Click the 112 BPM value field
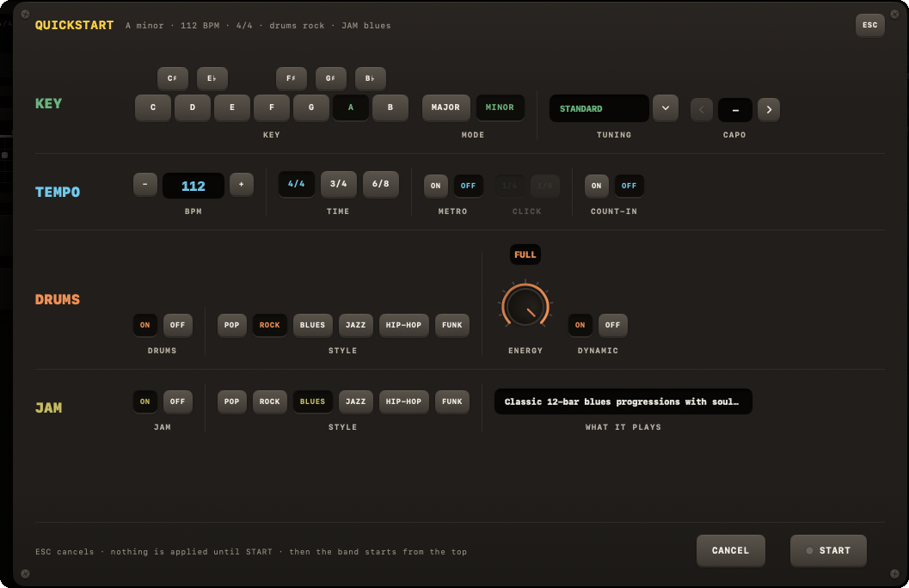This screenshot has height=588, width=909. 193,186
